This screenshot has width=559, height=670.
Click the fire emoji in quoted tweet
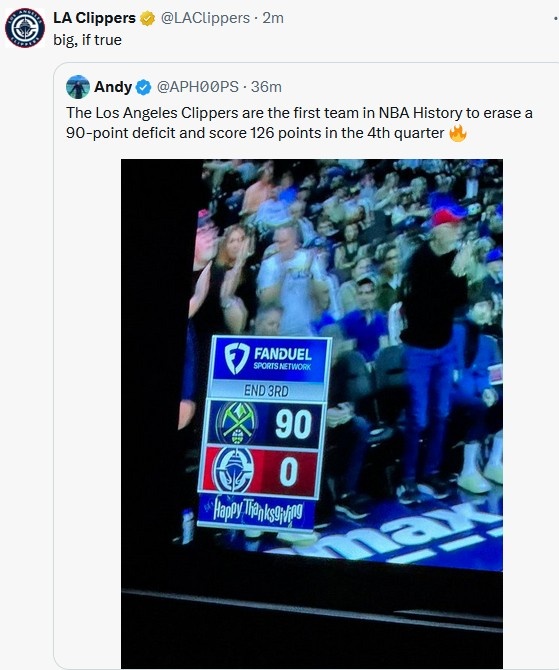[458, 133]
